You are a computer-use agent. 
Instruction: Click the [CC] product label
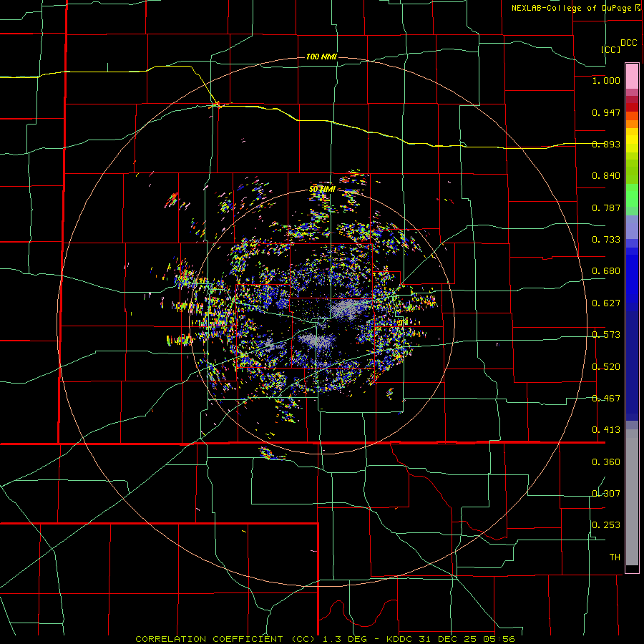(x=611, y=49)
